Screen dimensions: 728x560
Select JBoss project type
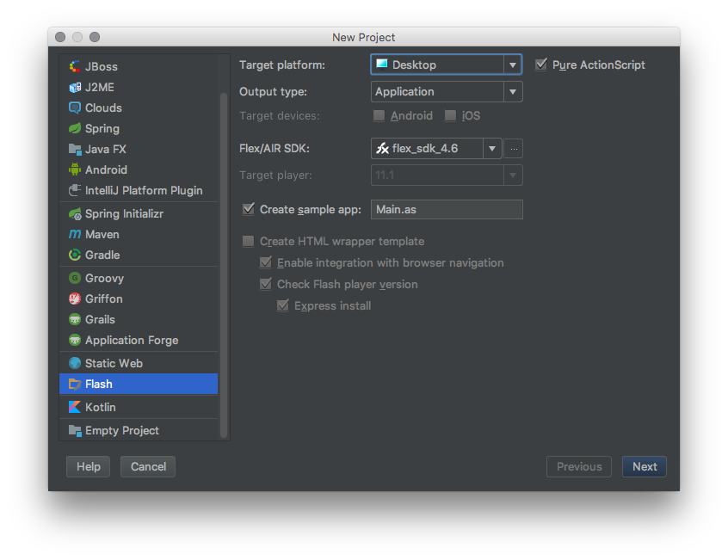pos(139,66)
